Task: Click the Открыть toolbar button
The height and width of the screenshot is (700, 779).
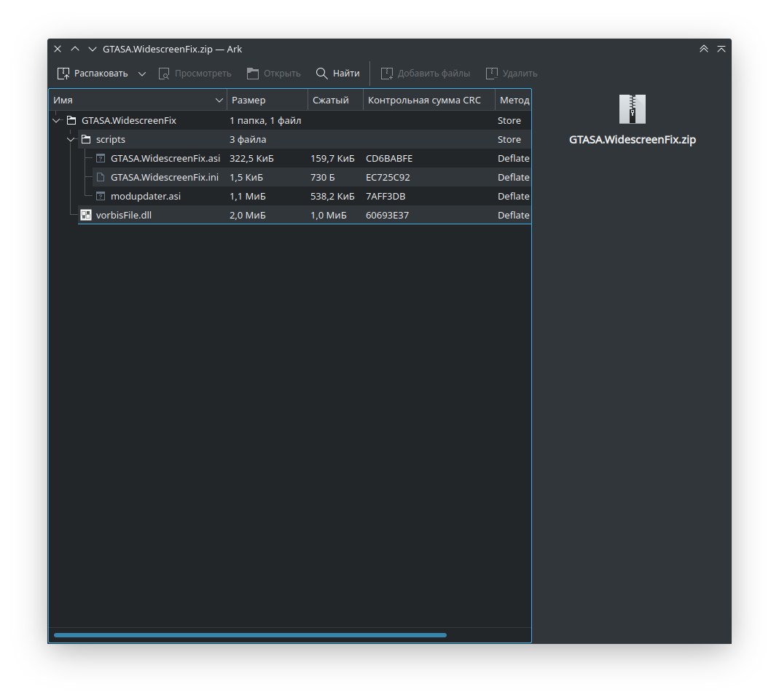Action: pos(274,74)
